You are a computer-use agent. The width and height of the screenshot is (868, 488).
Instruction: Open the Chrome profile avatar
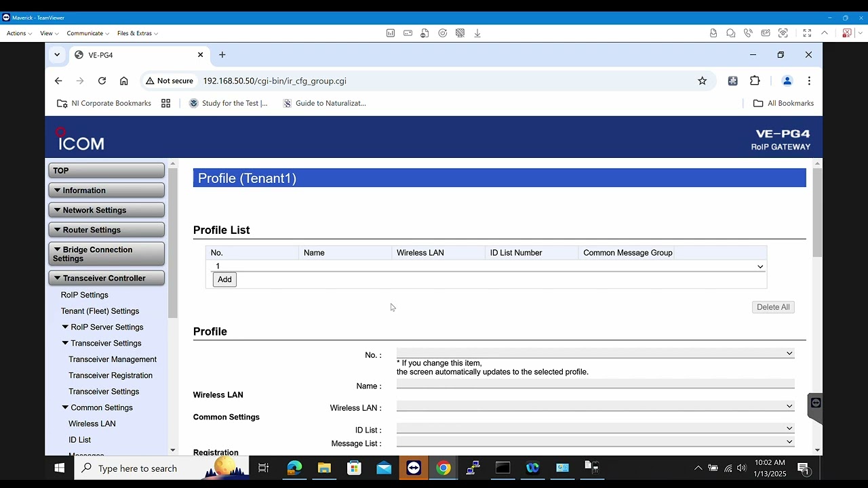point(787,81)
